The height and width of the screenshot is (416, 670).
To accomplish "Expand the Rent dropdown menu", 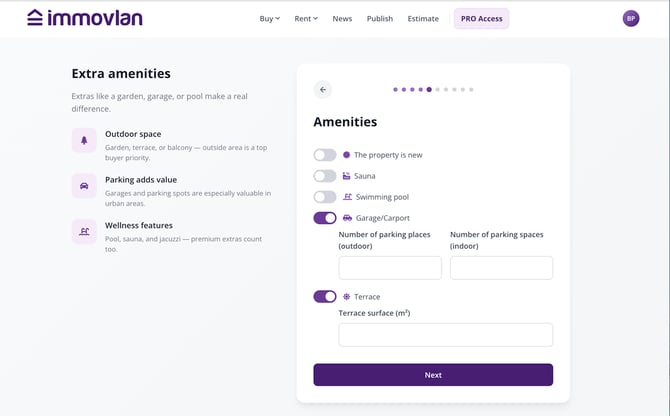I will (306, 19).
